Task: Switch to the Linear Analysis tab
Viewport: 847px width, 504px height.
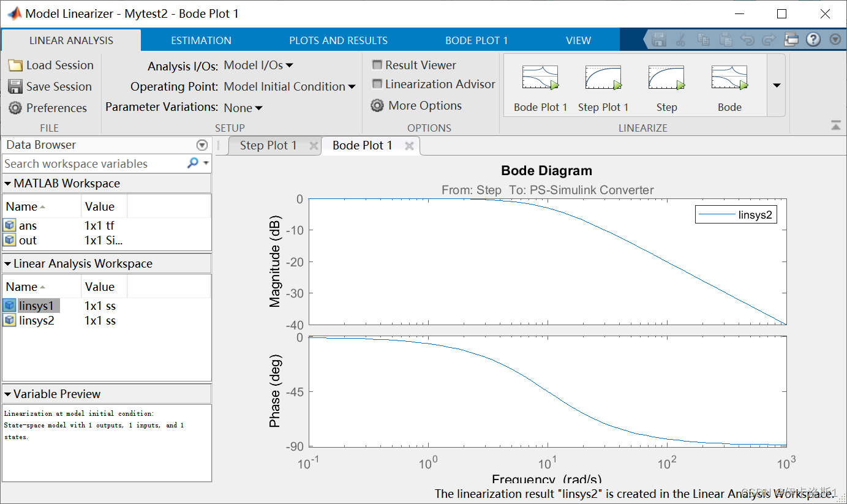Action: (x=72, y=40)
